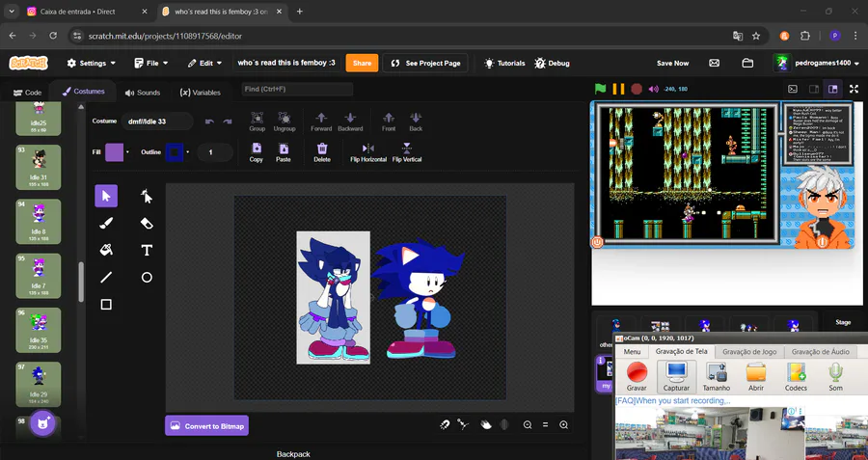868x460 pixels.
Task: Select the Eraser tool
Action: pos(147,223)
